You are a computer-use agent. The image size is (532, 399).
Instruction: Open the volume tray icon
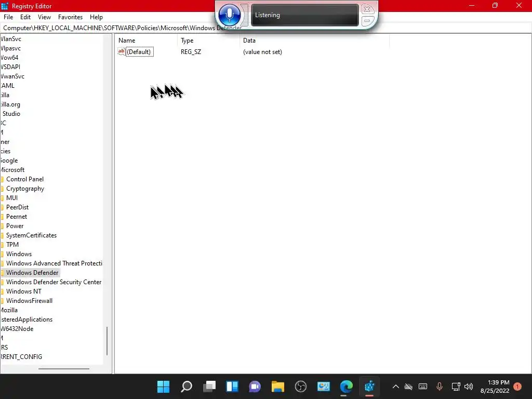(x=469, y=387)
